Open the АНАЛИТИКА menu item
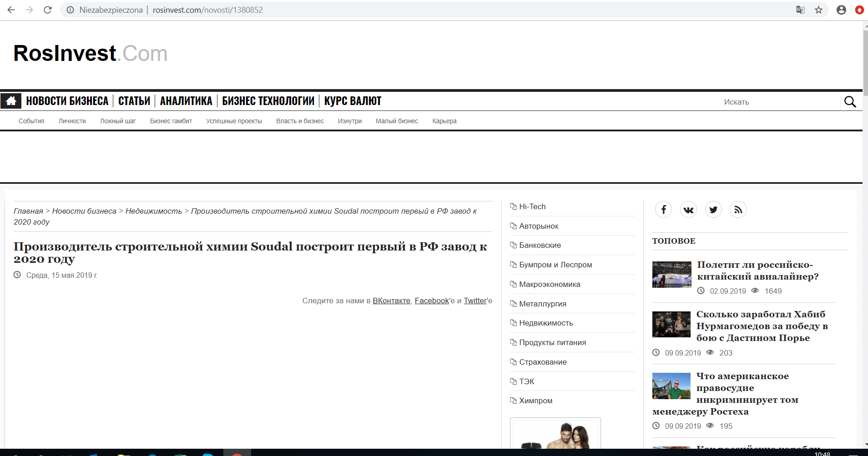868x456 pixels. (186, 101)
